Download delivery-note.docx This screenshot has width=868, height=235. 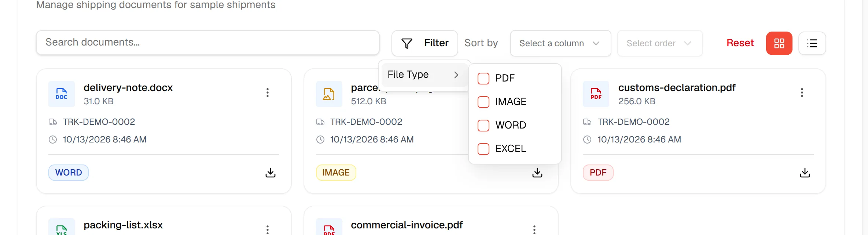click(x=271, y=173)
